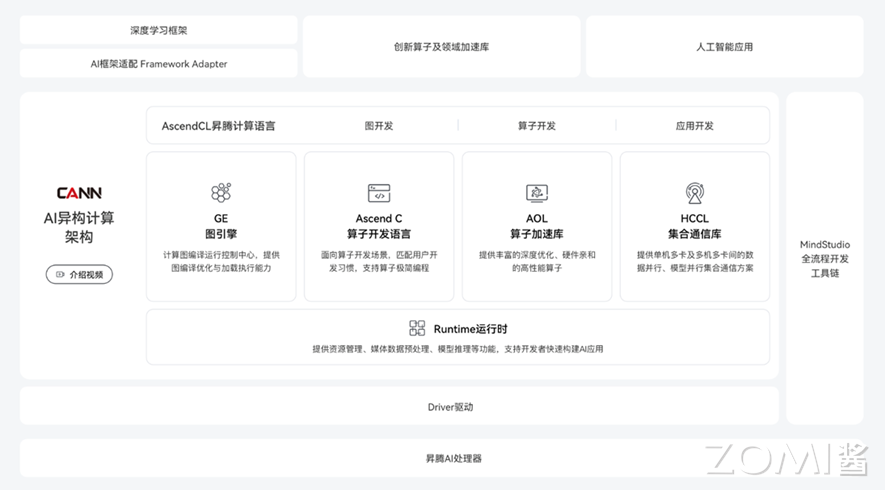Image resolution: width=885 pixels, height=490 pixels.
Task: Click the AI异构计算架构 heading
Action: coord(79,227)
